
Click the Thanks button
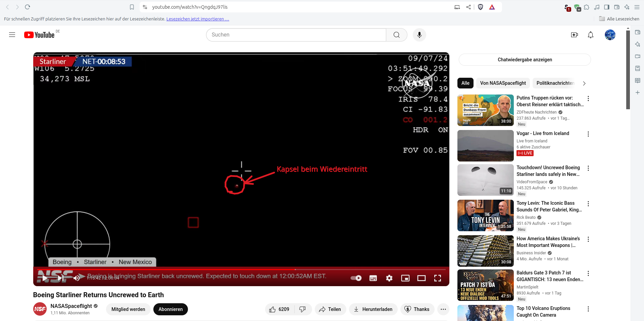pyautogui.click(x=417, y=309)
